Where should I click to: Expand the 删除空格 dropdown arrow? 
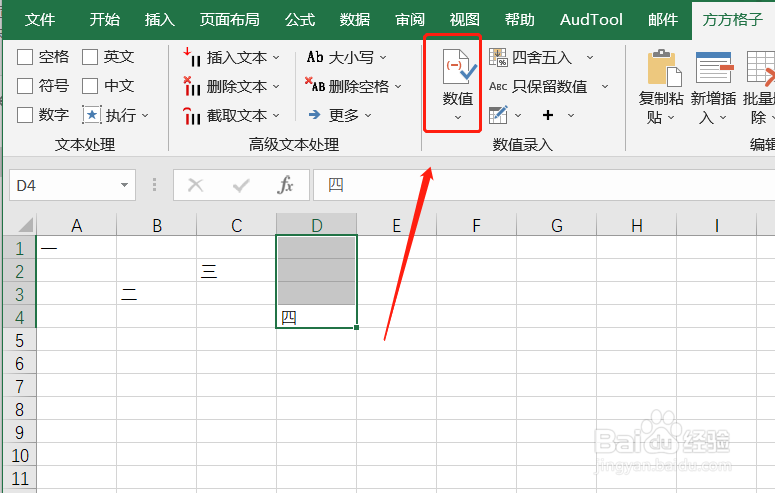tap(398, 87)
